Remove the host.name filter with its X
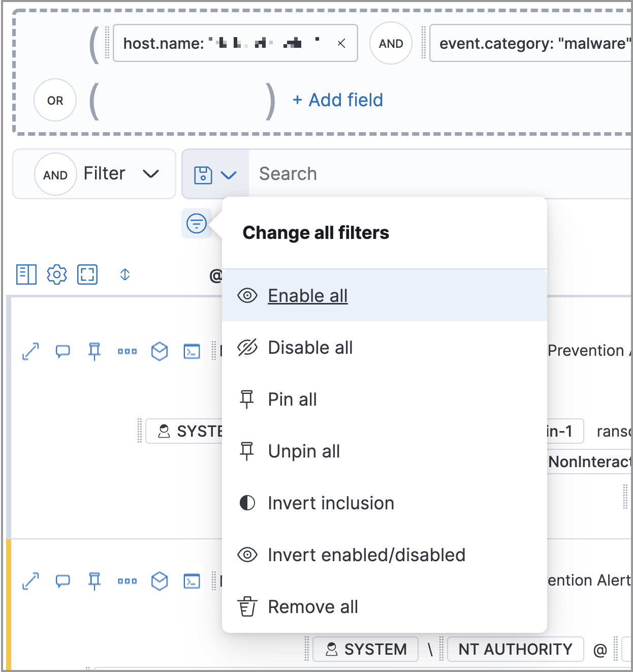 [342, 43]
